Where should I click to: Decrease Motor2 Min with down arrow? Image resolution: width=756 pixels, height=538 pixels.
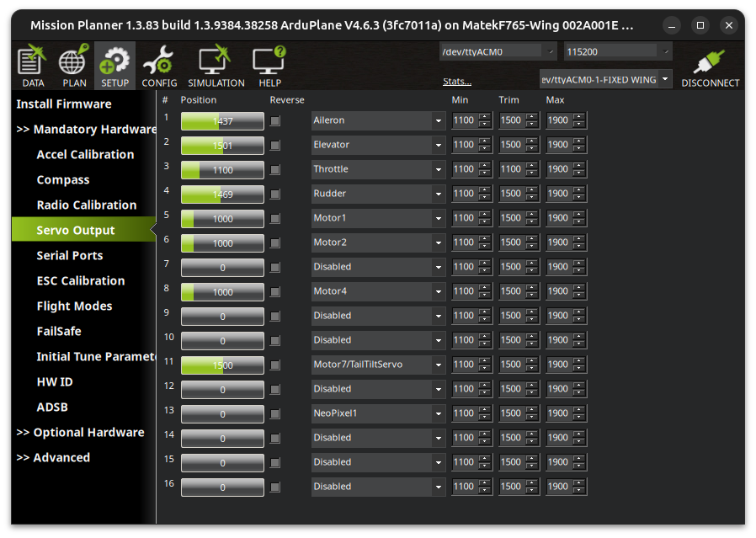(x=485, y=246)
